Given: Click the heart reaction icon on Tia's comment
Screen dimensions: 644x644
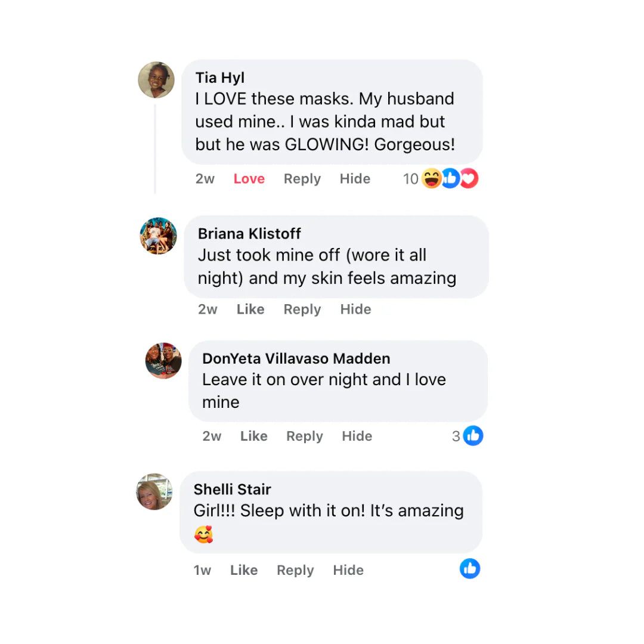Looking at the screenshot, I should [469, 179].
